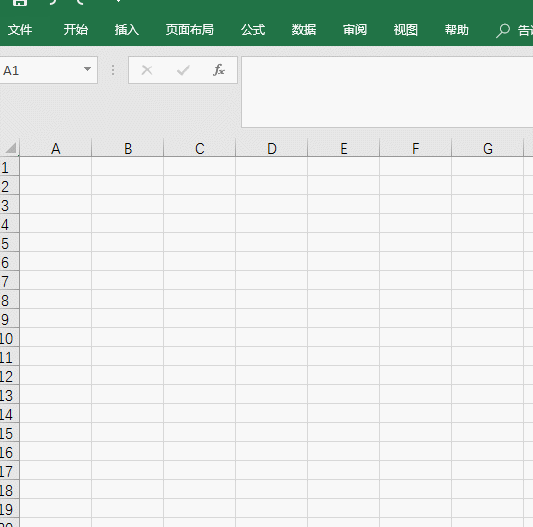
Task: Select cell F12 in the worksheet
Action: tap(415, 376)
